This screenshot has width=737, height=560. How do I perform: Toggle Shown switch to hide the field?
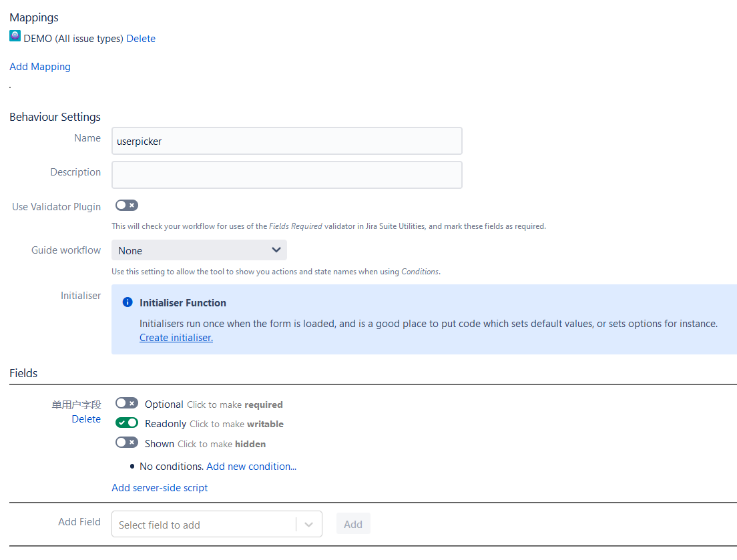click(127, 443)
